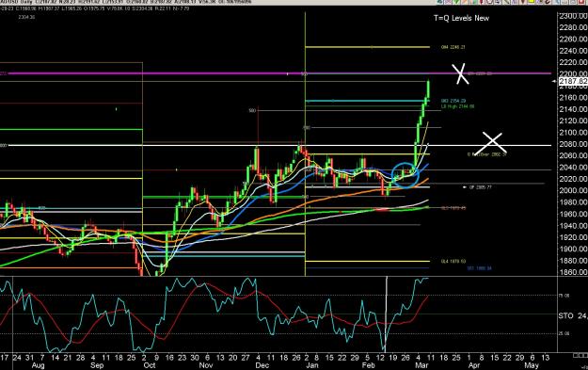
Task: Click the 2260.00 price axis label
Action: pos(573,39)
